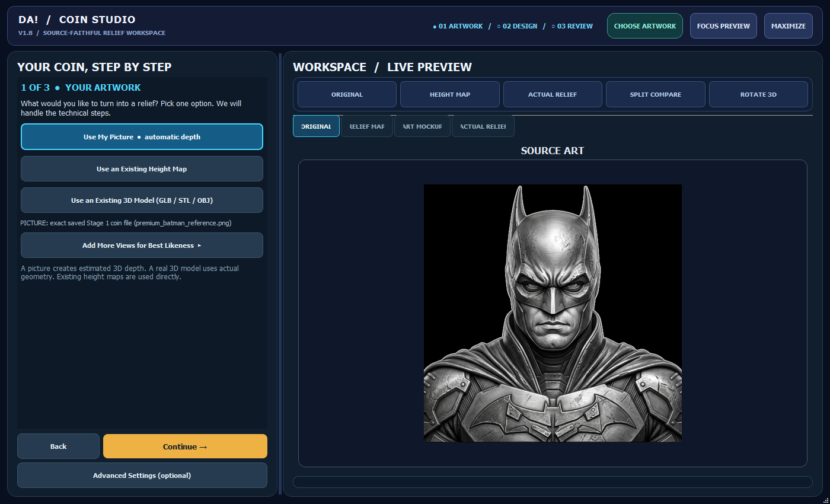Open Split Compare view
The image size is (830, 504).
pos(655,94)
